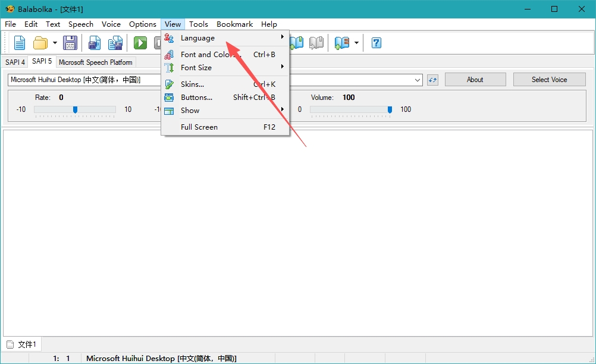Click status bar text Microsoft Huihui Desktop
The width and height of the screenshot is (596, 364).
click(161, 358)
